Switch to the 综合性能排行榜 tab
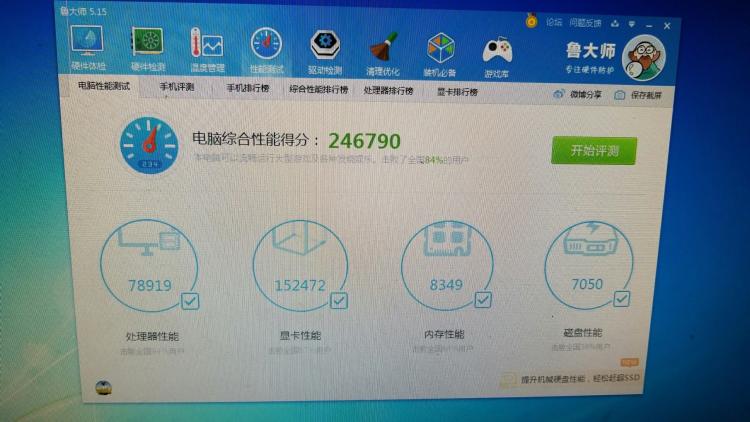The height and width of the screenshot is (422, 750). tap(319, 89)
